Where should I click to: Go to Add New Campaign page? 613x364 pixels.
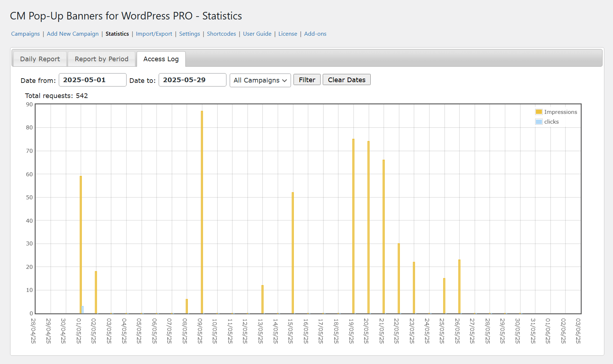pyautogui.click(x=72, y=34)
